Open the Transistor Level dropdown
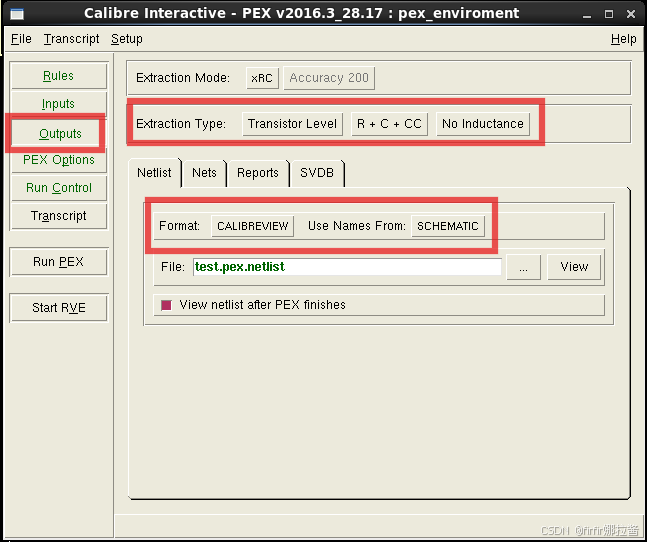Image resolution: width=647 pixels, height=542 pixels. tap(292, 124)
